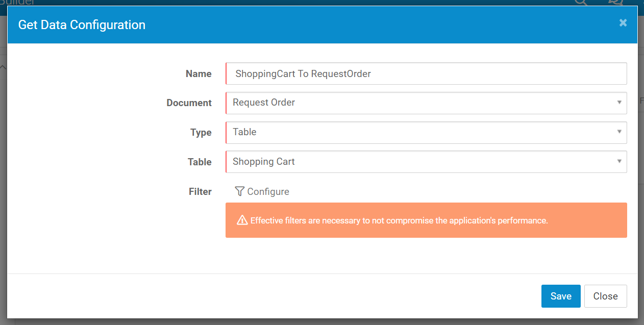
Task: Click the Filter field label
Action: point(200,191)
